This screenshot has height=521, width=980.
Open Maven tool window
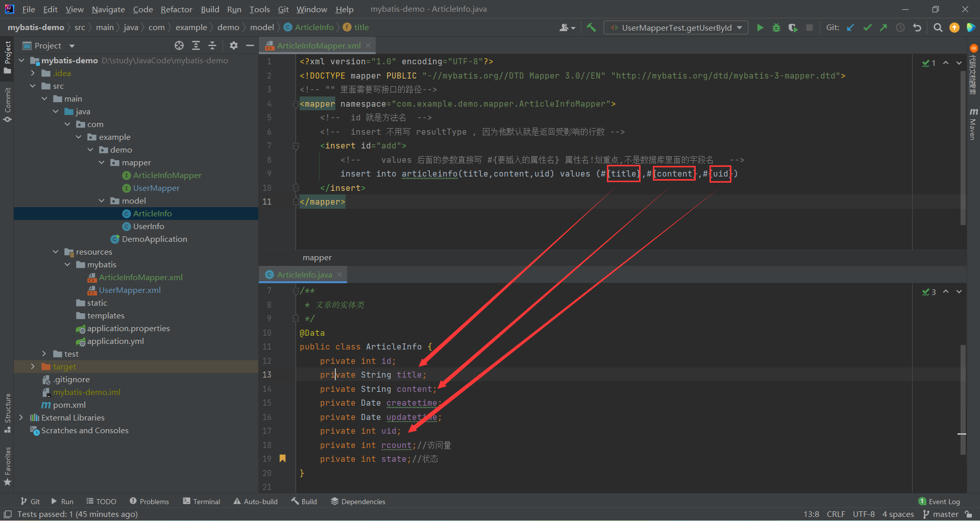tap(973, 124)
